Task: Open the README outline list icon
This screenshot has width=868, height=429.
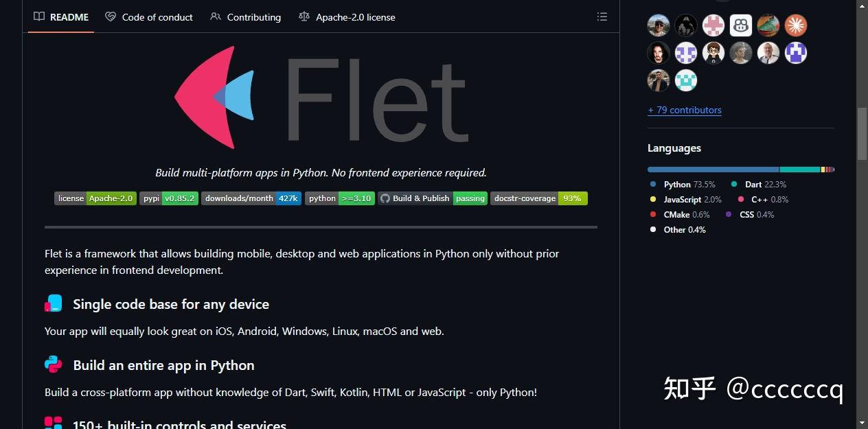Action: tap(602, 16)
